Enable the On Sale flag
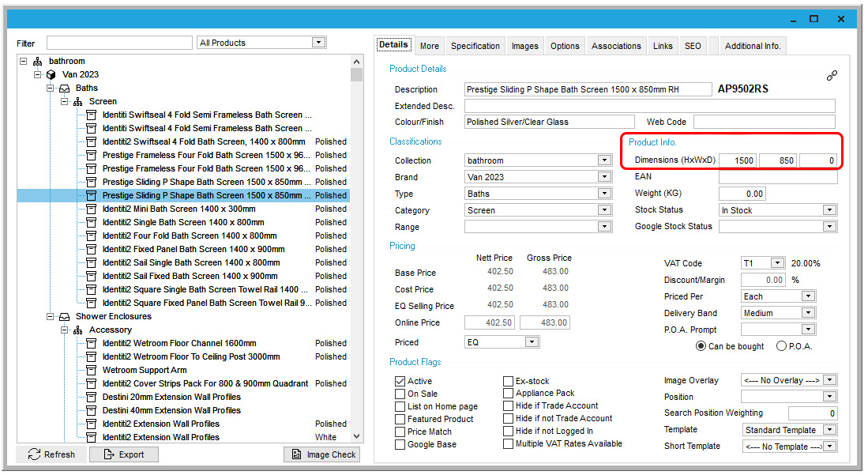This screenshot has width=868, height=475. [x=400, y=394]
